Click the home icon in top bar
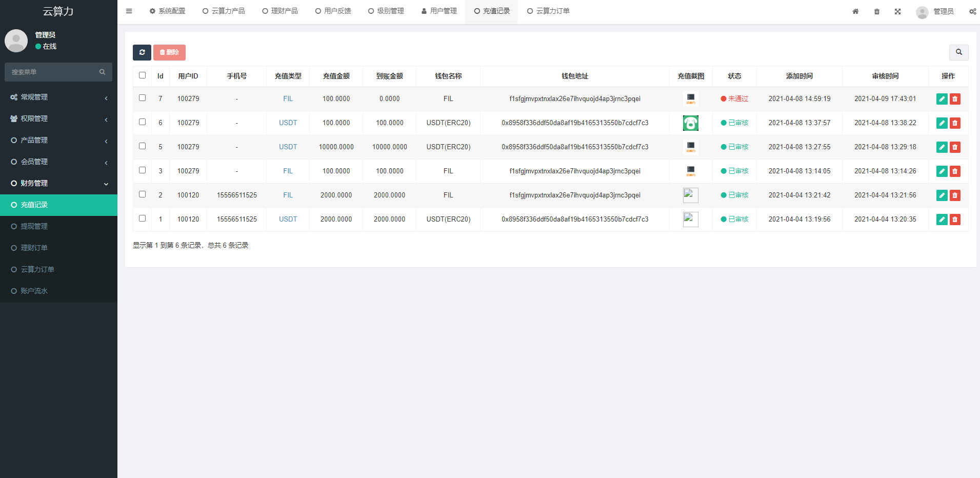Image resolution: width=980 pixels, height=478 pixels. tap(855, 11)
